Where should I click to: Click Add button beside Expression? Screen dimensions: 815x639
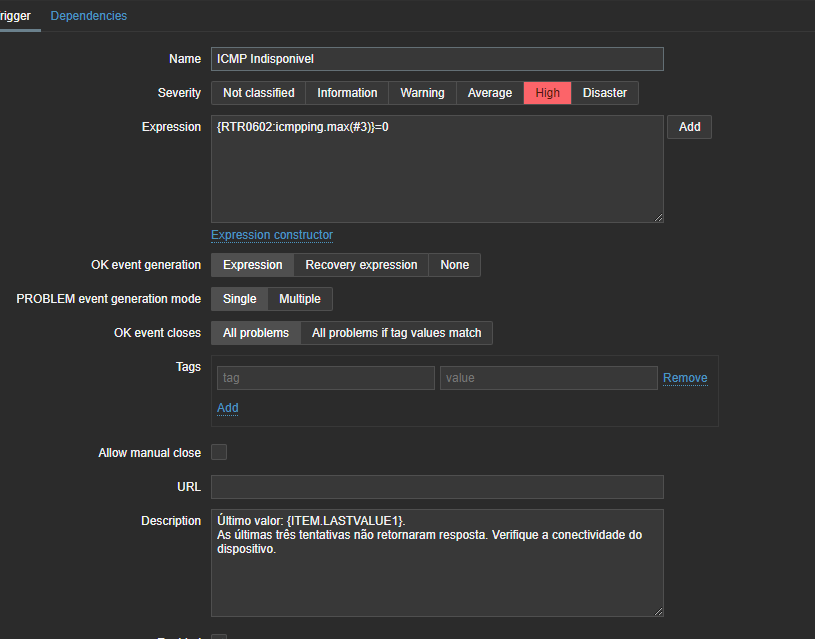pyautogui.click(x=689, y=127)
